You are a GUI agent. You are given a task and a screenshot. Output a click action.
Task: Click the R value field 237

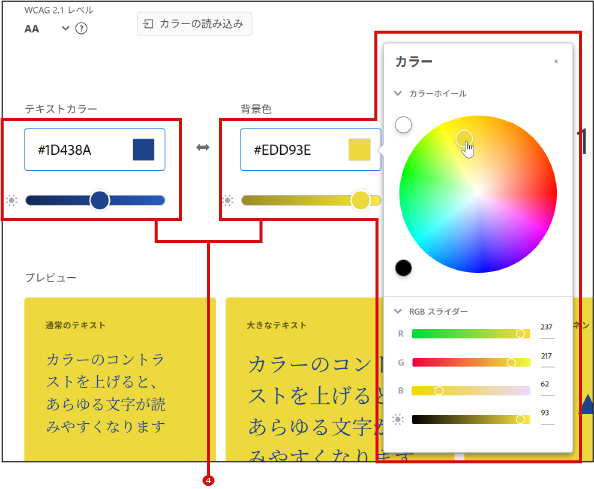[x=547, y=329]
